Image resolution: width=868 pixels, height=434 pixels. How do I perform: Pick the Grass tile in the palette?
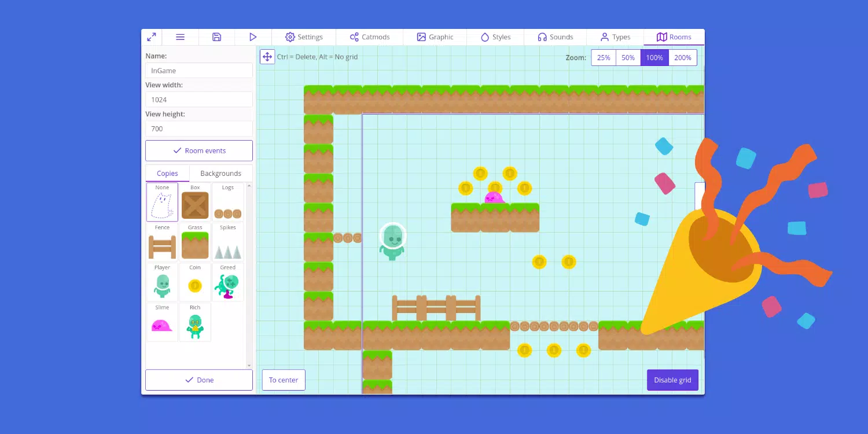(x=195, y=242)
